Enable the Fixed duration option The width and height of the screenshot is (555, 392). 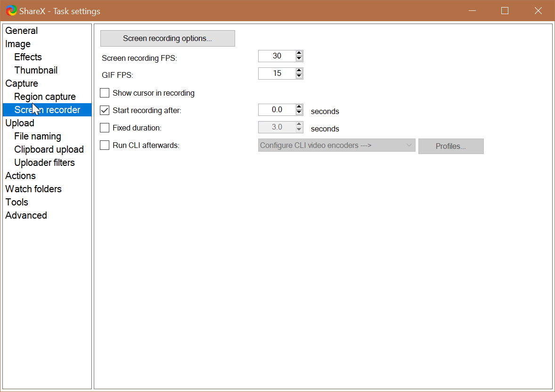tap(104, 127)
